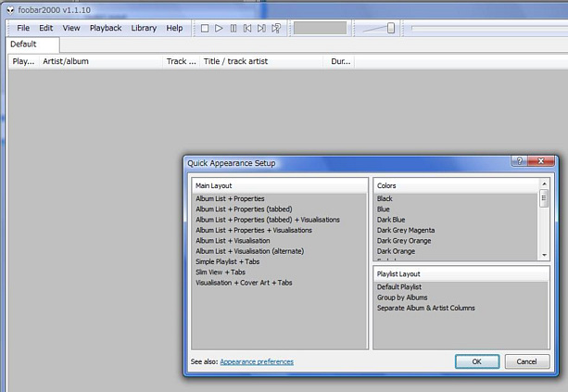Screen dimensions: 568x392
Task: Adjust the volume slider knob
Action: (391, 28)
